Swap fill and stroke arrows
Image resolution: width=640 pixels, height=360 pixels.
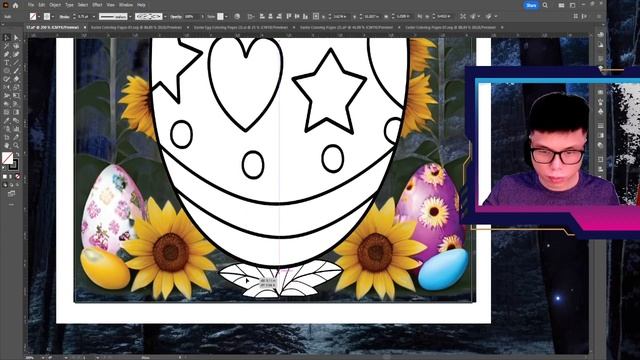click(17, 154)
